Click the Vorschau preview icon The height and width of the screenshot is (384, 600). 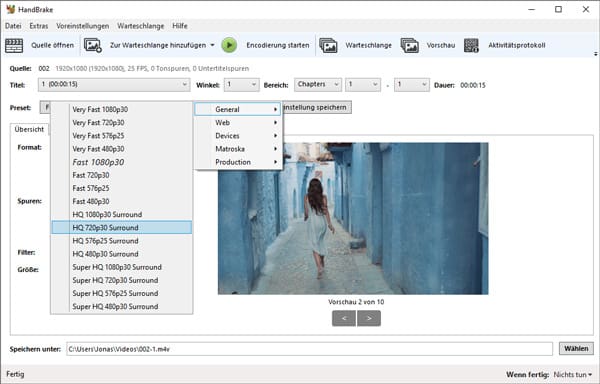point(409,46)
